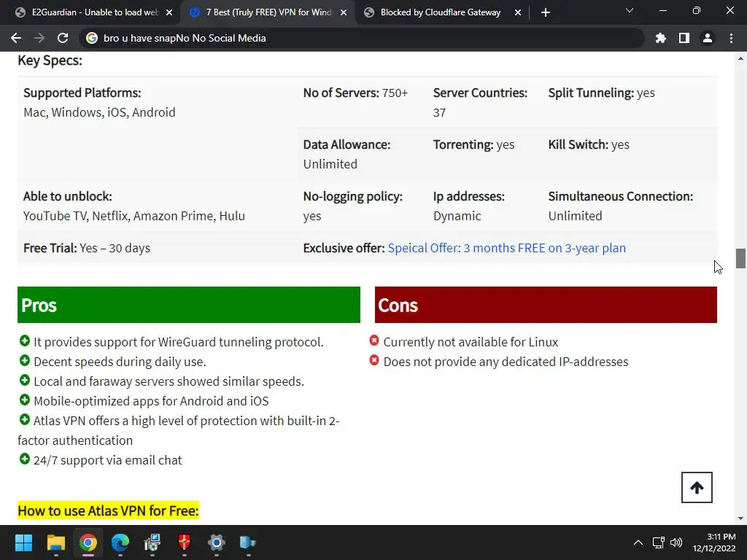The height and width of the screenshot is (560, 747).
Task: Click 'How to use Atlas VPN for Free:'
Action: [x=108, y=510]
